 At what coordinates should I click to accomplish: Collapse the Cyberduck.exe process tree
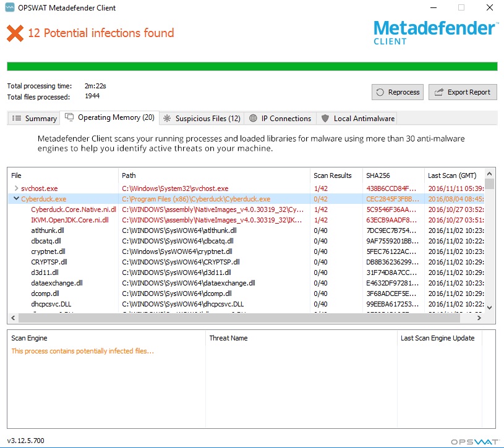click(16, 199)
